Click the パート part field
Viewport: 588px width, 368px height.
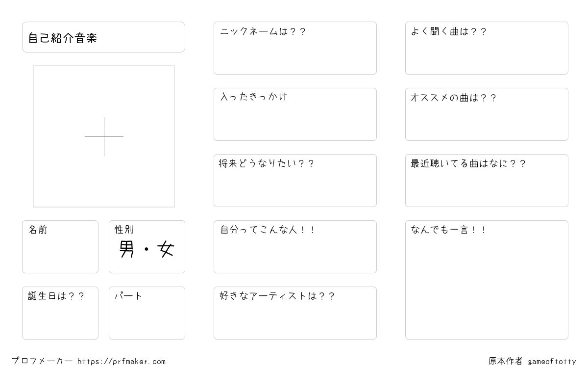click(x=147, y=313)
